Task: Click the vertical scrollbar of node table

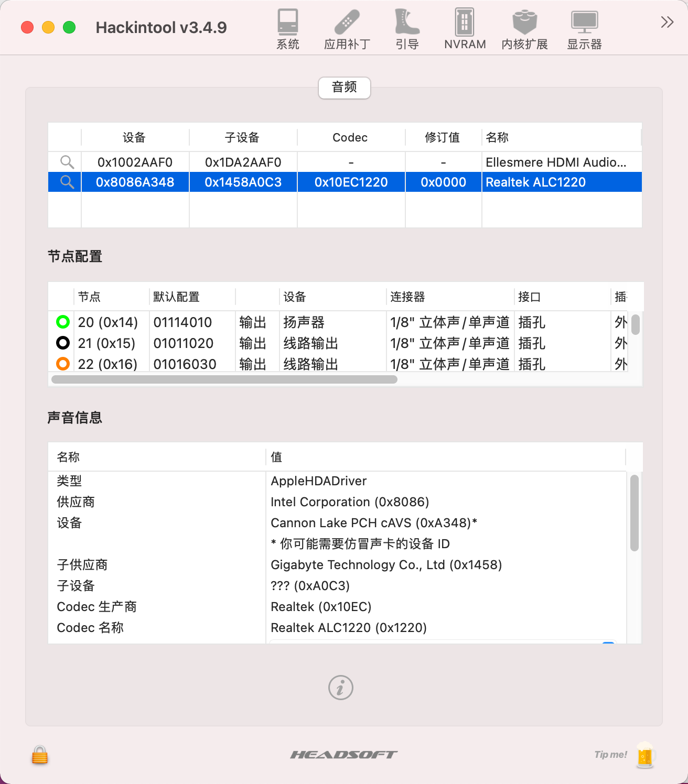Action: coord(635,324)
